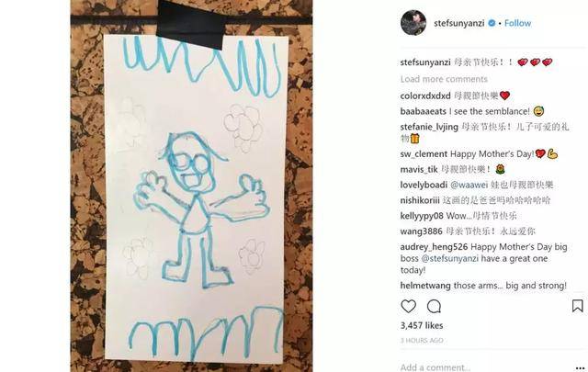This screenshot has width=588, height=372.
Task: Click the 3 hours ago timestamp
Action: [422, 341]
